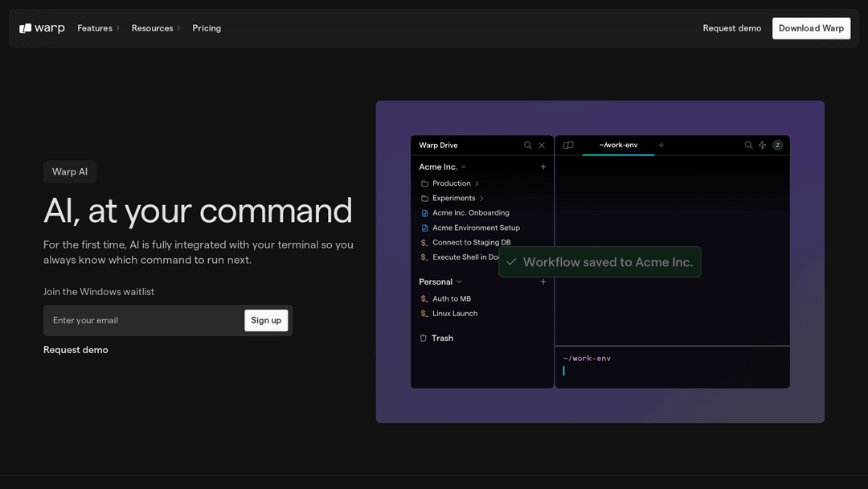The width and height of the screenshot is (868, 489).
Task: Click the terminal search icon
Action: coord(748,145)
